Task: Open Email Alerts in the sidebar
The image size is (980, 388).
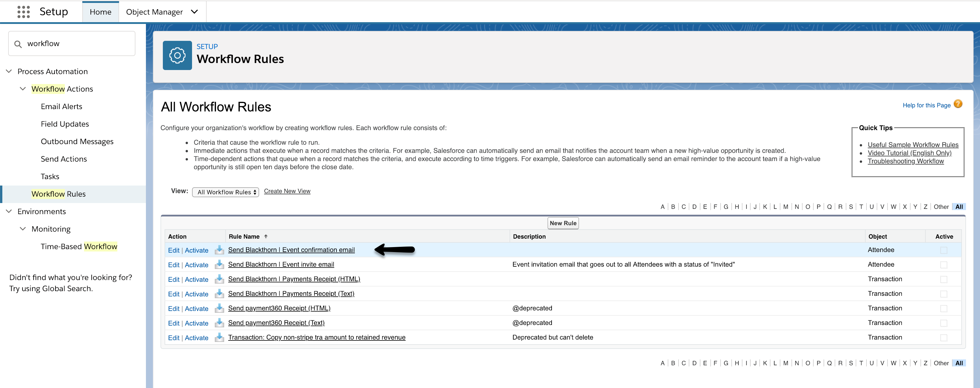Action: click(61, 106)
